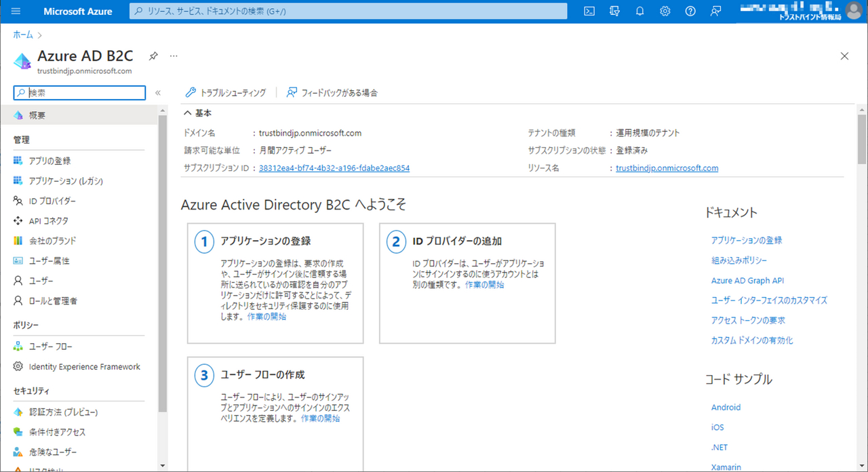Image resolution: width=868 pixels, height=472 pixels.
Task: Click the Microsoft Azure home logo text
Action: pos(78,12)
